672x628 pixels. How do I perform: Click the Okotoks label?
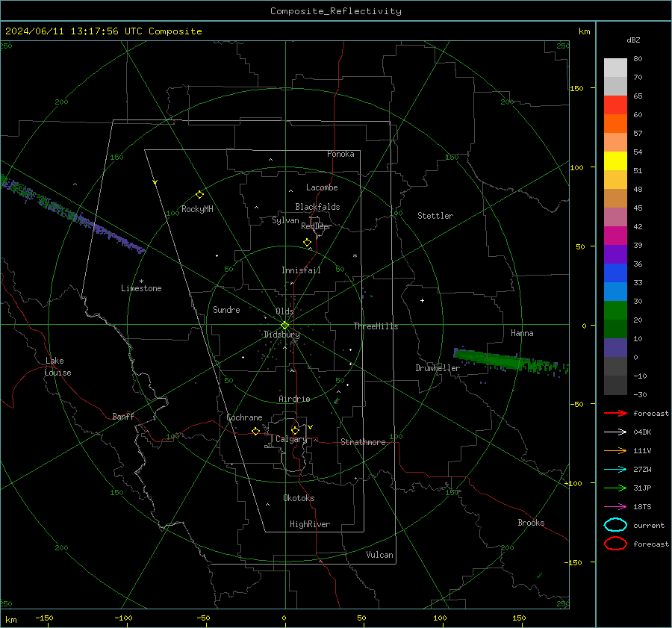(x=299, y=498)
